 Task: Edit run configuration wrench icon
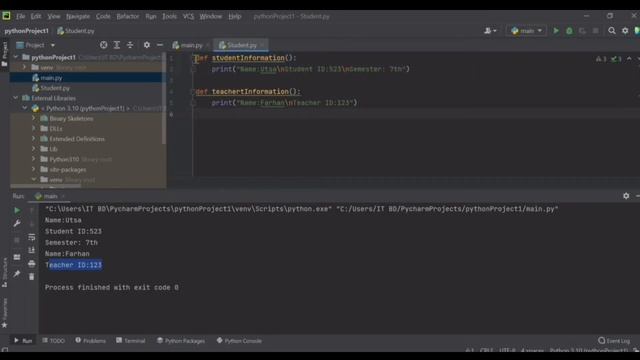coord(17,223)
